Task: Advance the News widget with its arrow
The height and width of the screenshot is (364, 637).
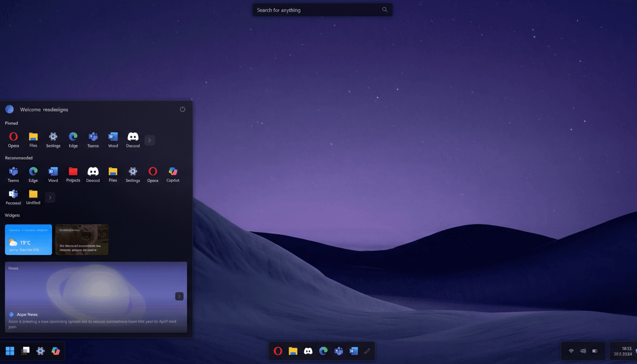Action: pyautogui.click(x=179, y=296)
